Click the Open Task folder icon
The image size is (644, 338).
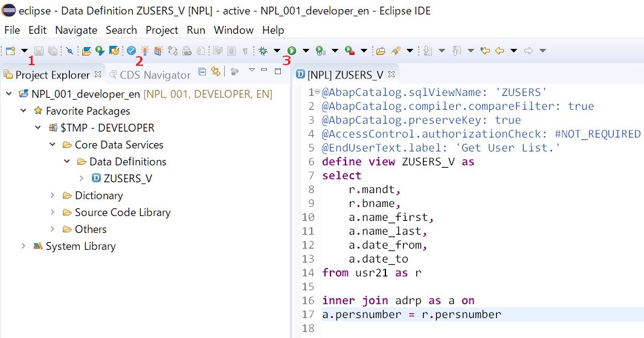click(x=381, y=51)
